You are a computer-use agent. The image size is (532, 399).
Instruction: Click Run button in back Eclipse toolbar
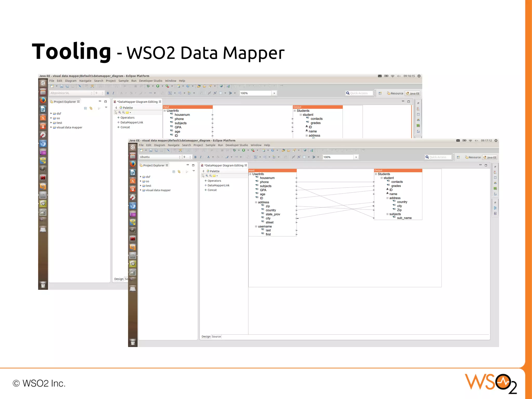pyautogui.click(x=158, y=86)
